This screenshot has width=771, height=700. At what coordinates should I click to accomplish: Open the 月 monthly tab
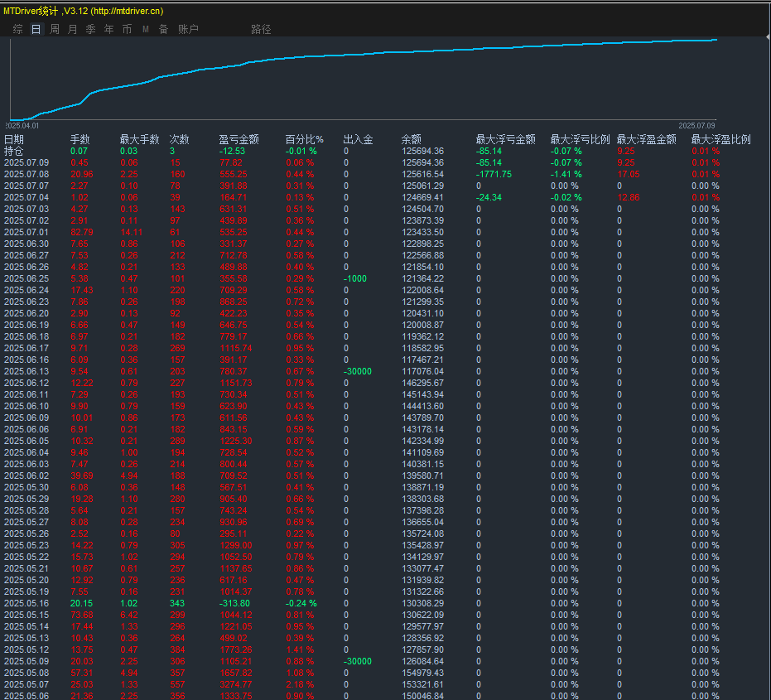pos(72,29)
